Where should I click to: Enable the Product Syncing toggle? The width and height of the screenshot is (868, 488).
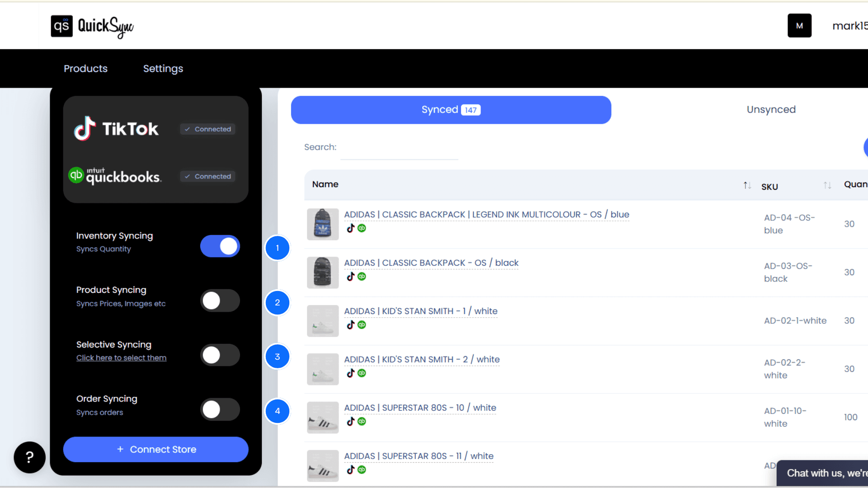[220, 301]
